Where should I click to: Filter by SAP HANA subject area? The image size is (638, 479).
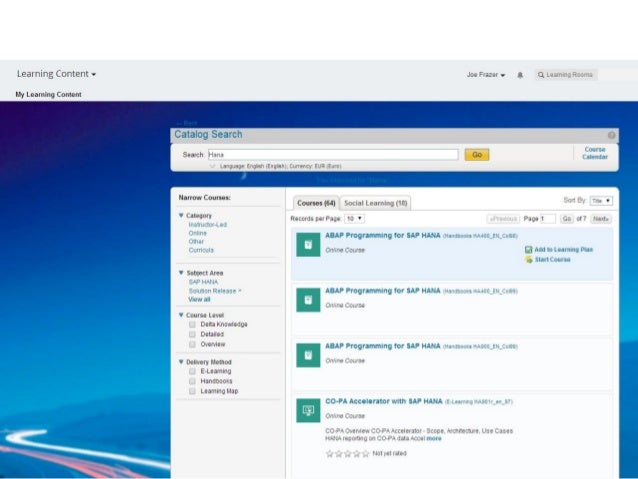pyautogui.click(x=203, y=282)
